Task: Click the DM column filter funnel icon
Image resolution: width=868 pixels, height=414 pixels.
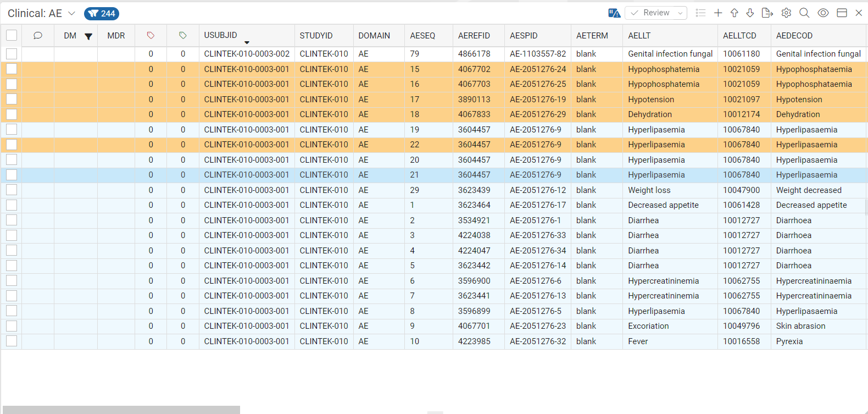Action: (x=88, y=37)
